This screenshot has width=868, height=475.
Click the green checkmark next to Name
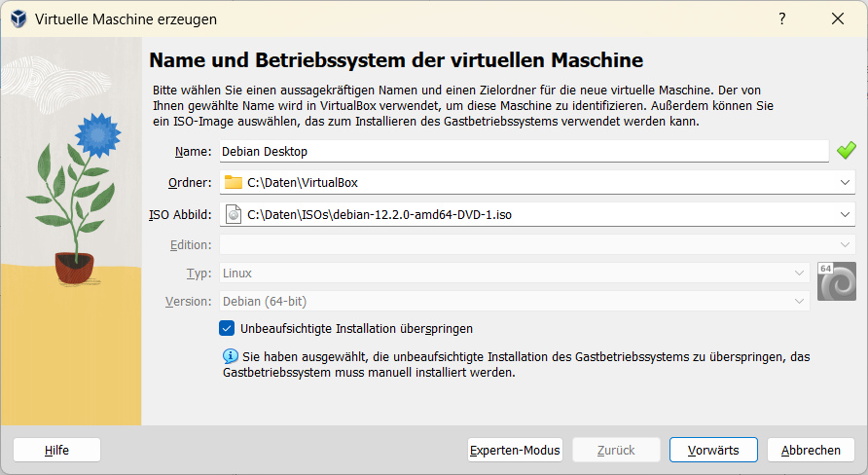[x=846, y=150]
